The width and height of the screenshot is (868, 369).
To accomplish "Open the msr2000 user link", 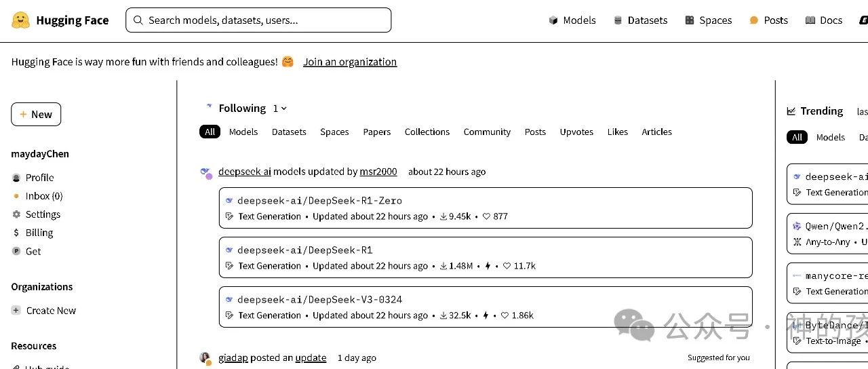I will 378,172.
